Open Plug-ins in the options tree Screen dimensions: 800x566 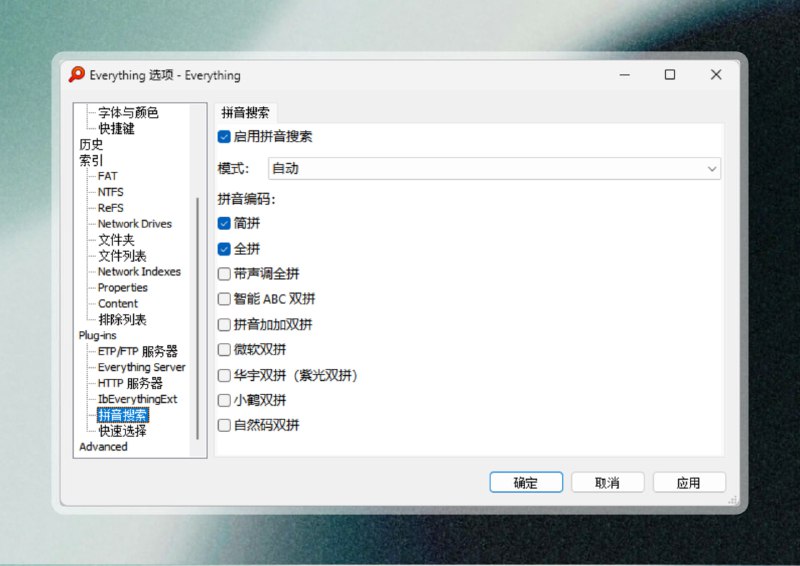pyautogui.click(x=97, y=335)
